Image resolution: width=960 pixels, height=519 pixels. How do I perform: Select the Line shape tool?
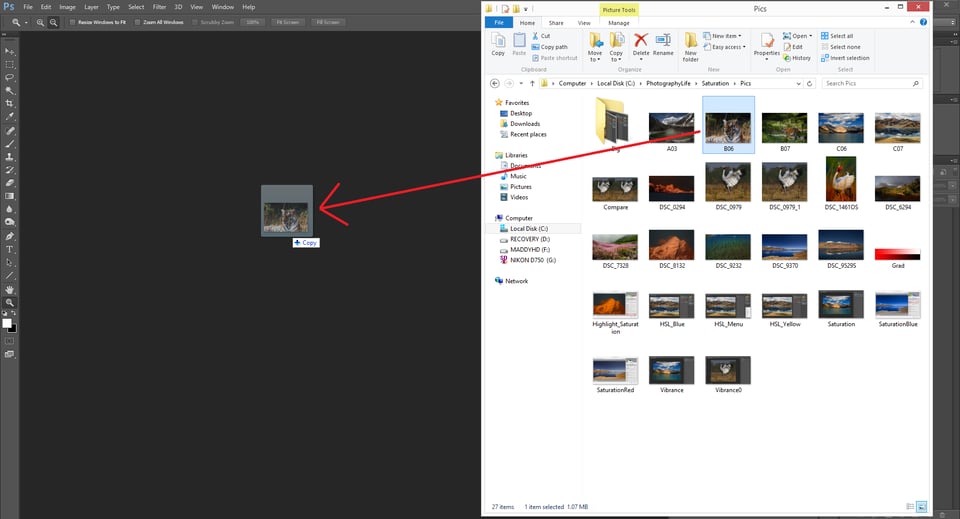(x=9, y=275)
